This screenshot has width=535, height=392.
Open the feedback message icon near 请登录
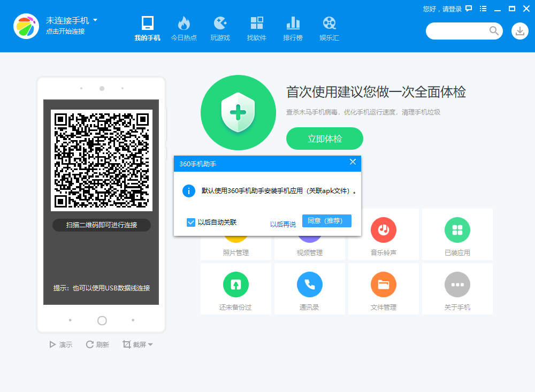468,9
